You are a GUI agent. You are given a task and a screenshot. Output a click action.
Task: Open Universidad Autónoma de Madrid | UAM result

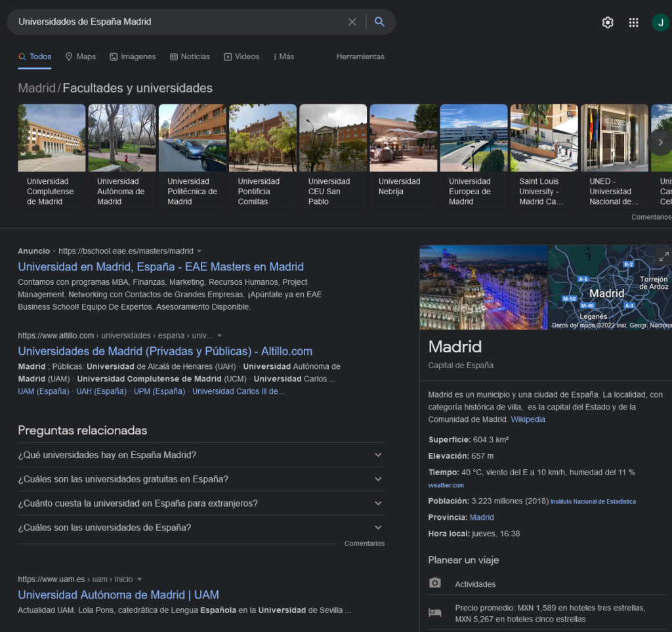tap(118, 595)
